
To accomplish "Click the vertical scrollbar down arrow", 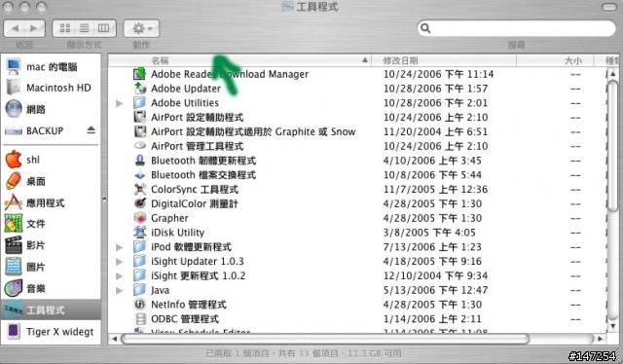I will click(613, 326).
